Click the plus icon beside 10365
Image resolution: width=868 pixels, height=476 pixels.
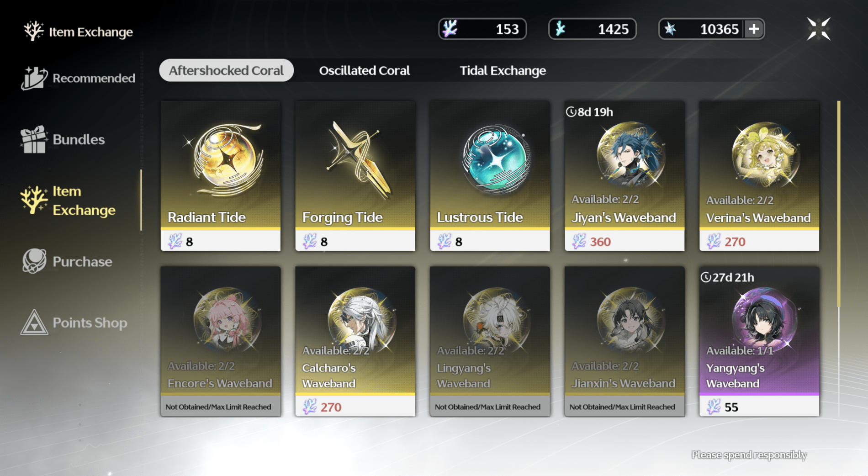[x=753, y=29]
